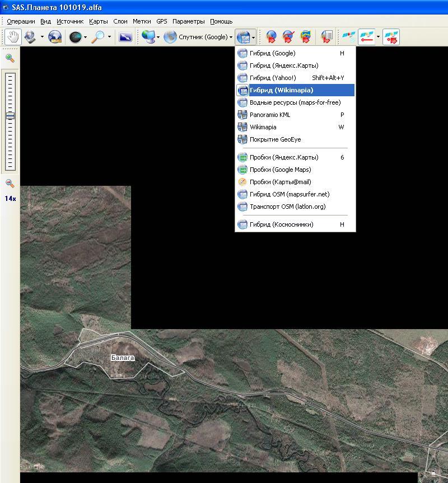
Task: Click the vertical zoom level slider
Action: (x=10, y=116)
